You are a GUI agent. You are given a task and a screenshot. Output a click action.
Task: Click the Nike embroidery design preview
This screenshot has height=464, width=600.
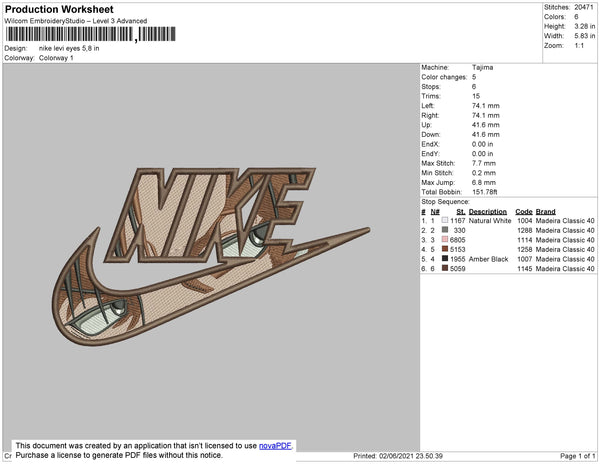tap(211, 256)
